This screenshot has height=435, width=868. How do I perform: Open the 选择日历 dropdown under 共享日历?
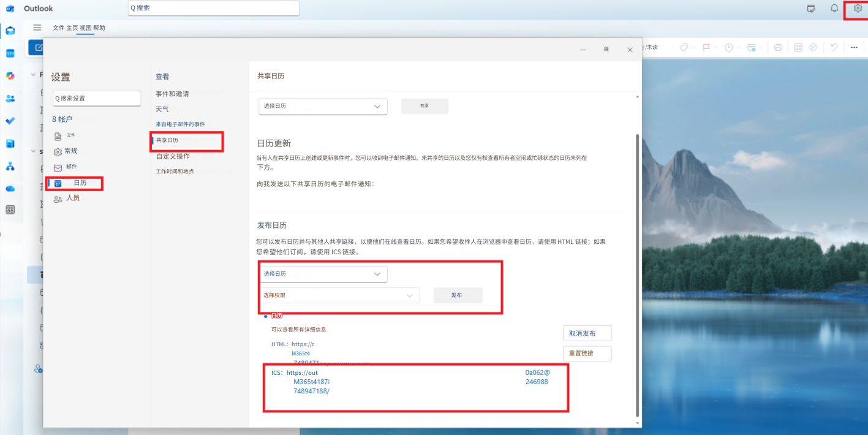tap(323, 106)
